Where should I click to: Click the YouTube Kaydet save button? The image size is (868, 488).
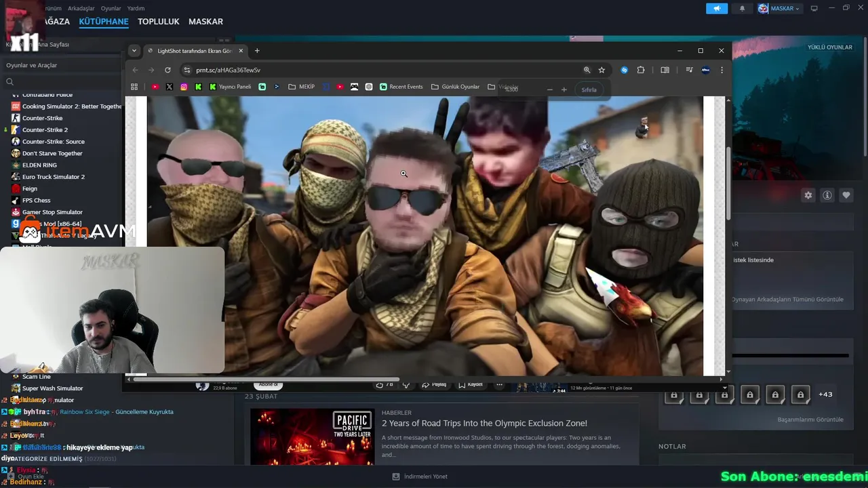[471, 384]
